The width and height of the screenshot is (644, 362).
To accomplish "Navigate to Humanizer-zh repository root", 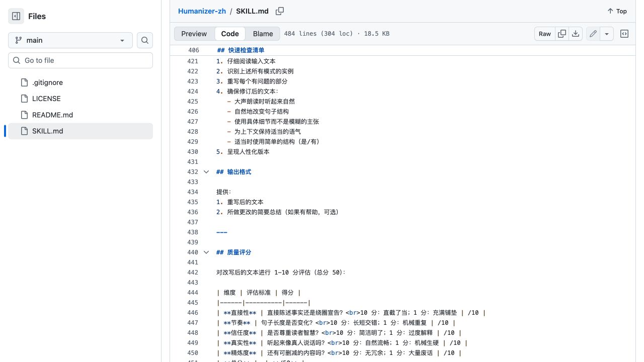I will click(202, 11).
